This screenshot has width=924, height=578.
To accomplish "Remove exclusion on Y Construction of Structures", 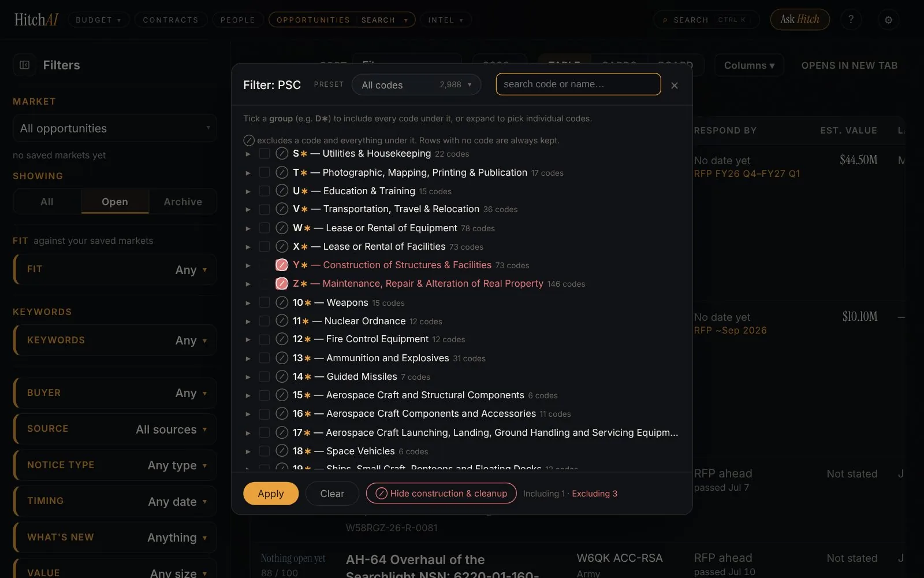I will tap(282, 265).
